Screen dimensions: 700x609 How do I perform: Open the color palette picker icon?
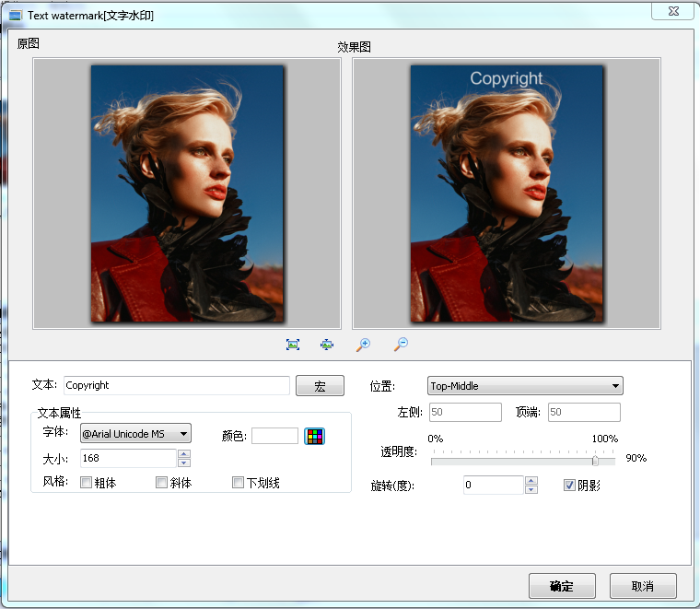315,436
